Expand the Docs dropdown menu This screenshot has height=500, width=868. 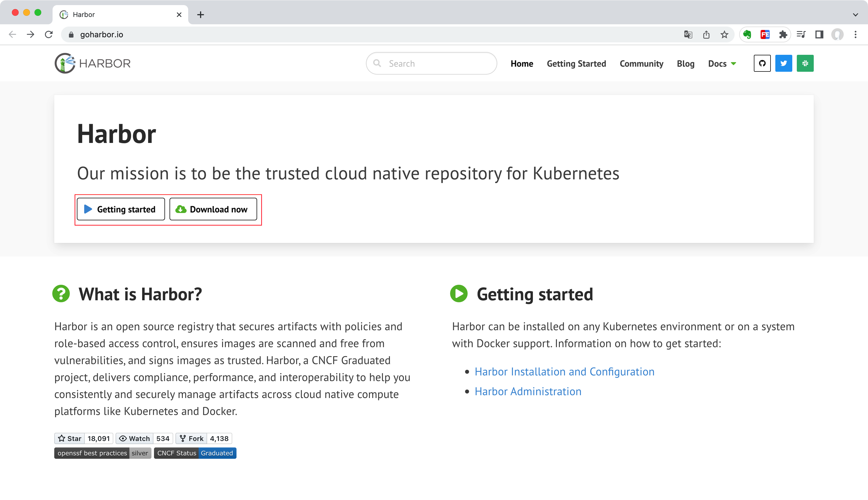(722, 64)
